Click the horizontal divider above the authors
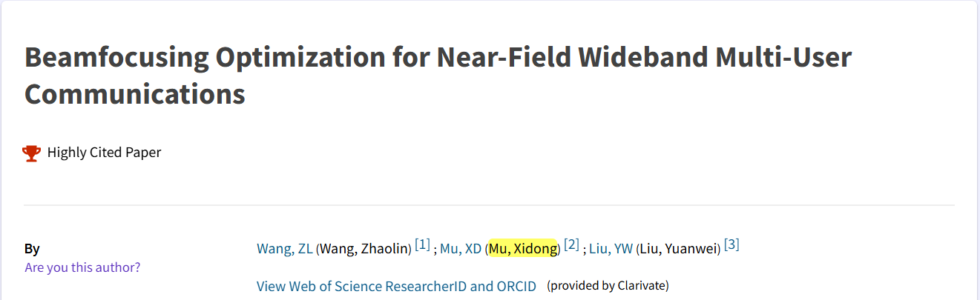The image size is (980, 300). pyautogui.click(x=489, y=205)
